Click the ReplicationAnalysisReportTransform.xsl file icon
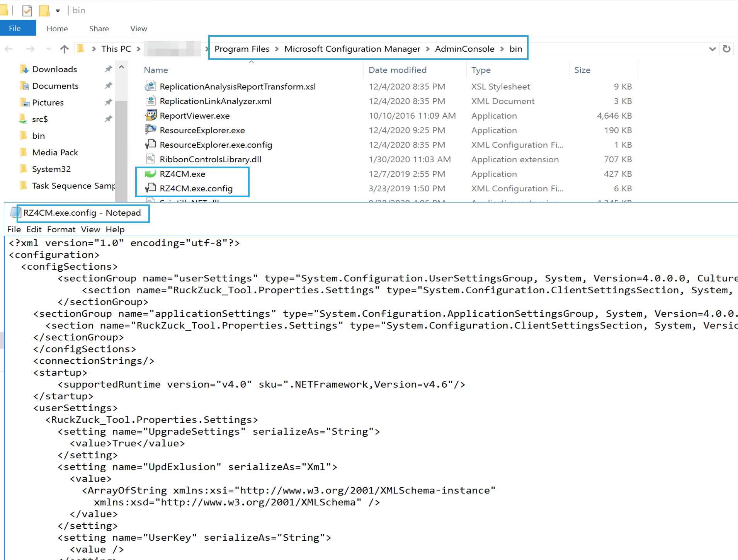The height and width of the screenshot is (560, 738). (x=150, y=87)
